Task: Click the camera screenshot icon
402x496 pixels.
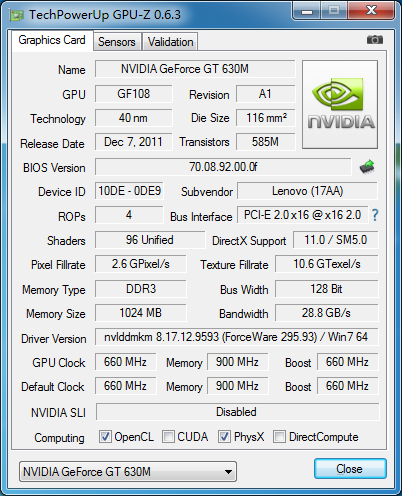Action: click(x=375, y=40)
